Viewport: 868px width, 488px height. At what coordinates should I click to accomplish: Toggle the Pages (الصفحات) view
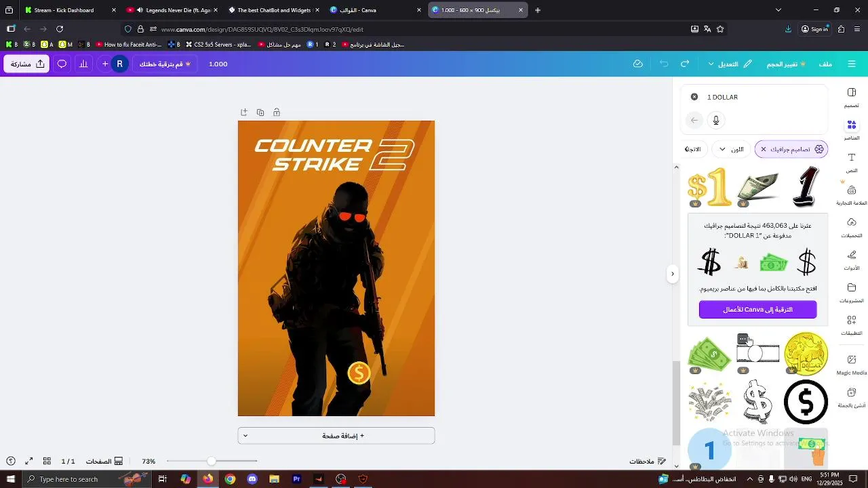coord(104,462)
